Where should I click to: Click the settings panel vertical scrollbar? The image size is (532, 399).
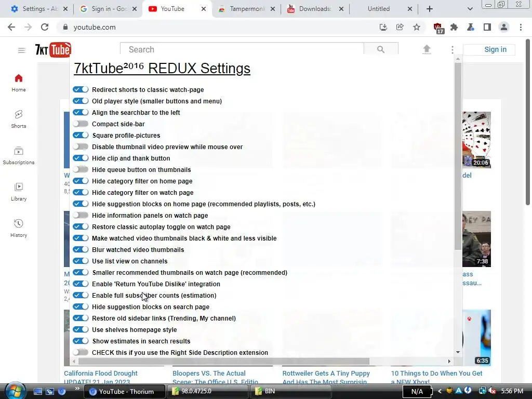point(458,156)
